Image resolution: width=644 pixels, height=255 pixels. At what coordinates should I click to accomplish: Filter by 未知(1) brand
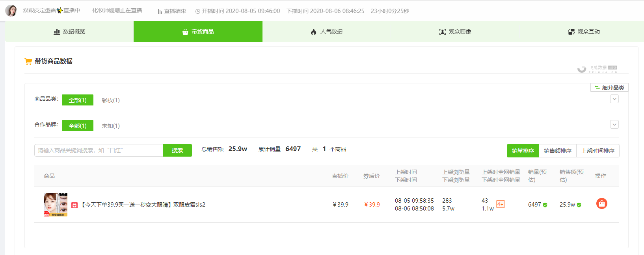pos(111,126)
